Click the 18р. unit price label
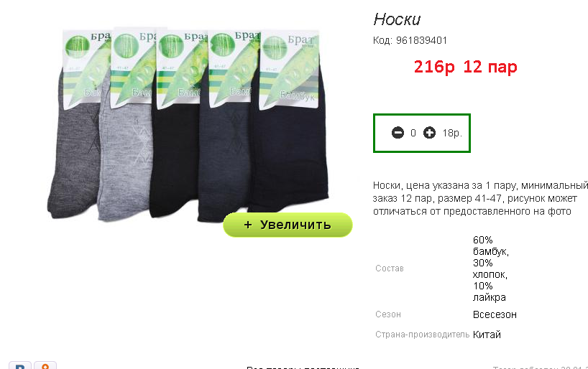588x369 pixels. pos(452,133)
